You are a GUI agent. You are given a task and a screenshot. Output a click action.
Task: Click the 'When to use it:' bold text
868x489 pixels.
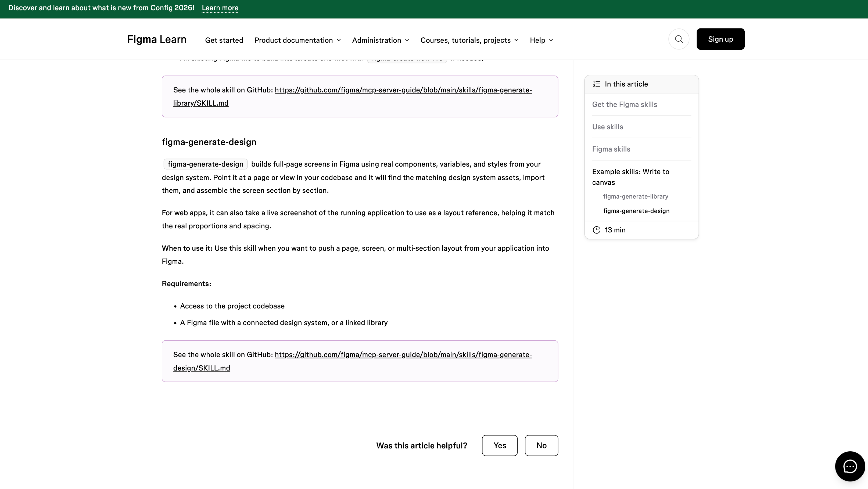coord(187,248)
